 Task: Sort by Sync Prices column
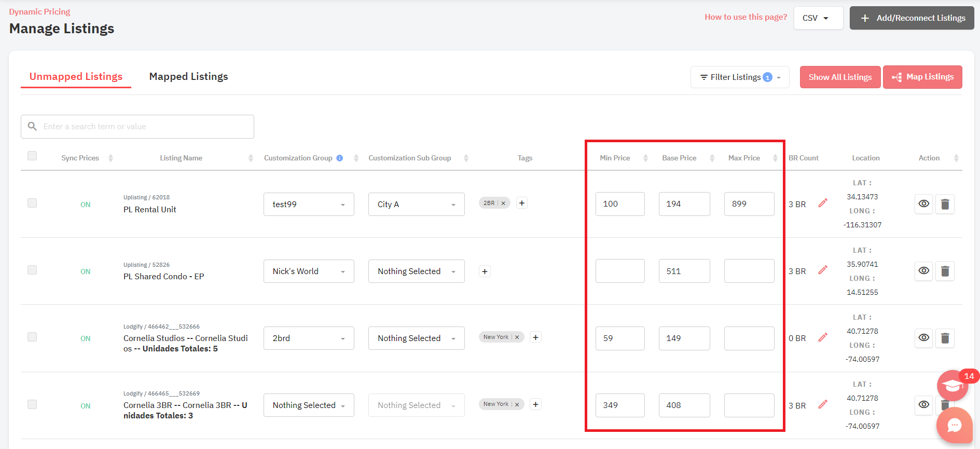click(111, 158)
